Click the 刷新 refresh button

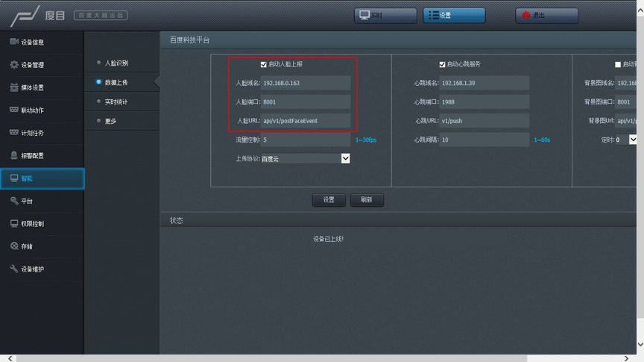[x=367, y=199]
